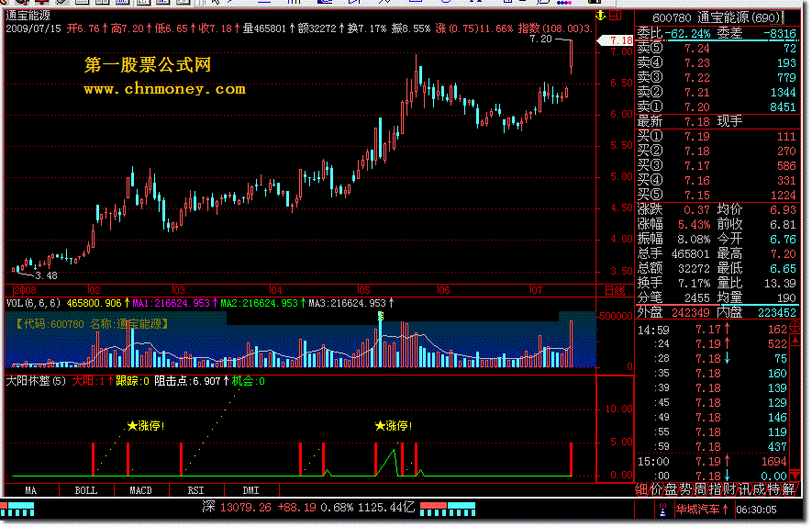The height and width of the screenshot is (527, 812).
Task: Click the red window-layout icon beside anchor
Action: click(x=616, y=16)
